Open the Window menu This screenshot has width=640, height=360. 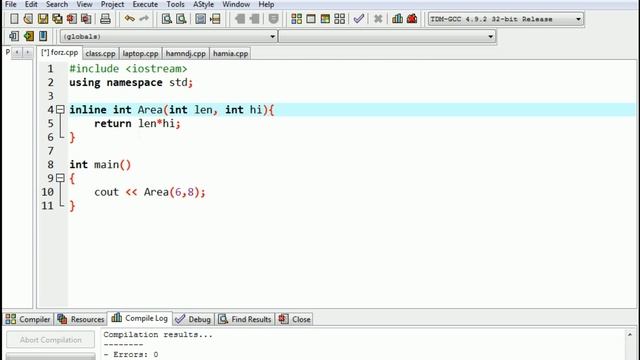[x=236, y=4]
